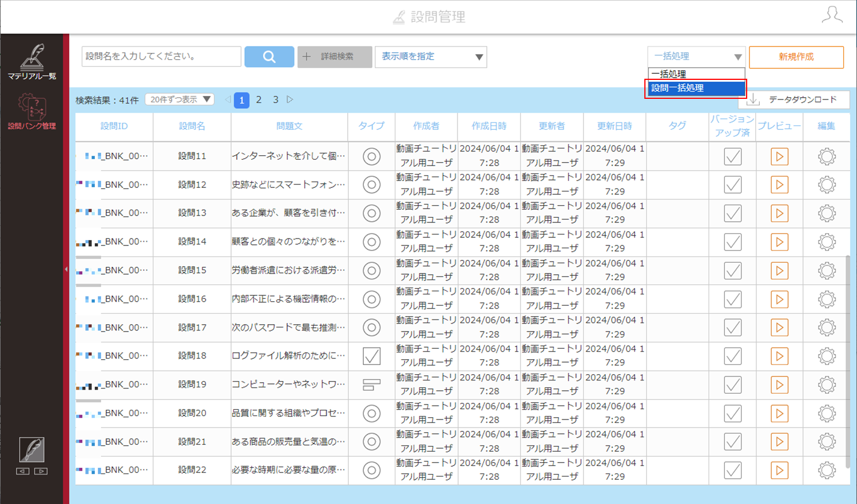Open マテリアル一覧 in the sidebar
857x504 pixels.
pos(32,62)
